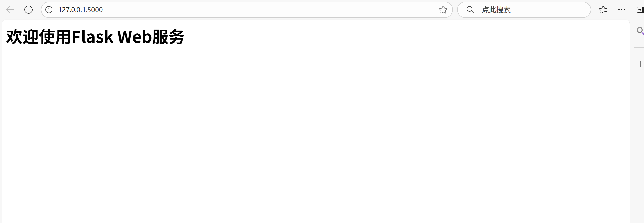Reload the page with the refresh icon
This screenshot has height=223, width=644.
click(x=29, y=10)
